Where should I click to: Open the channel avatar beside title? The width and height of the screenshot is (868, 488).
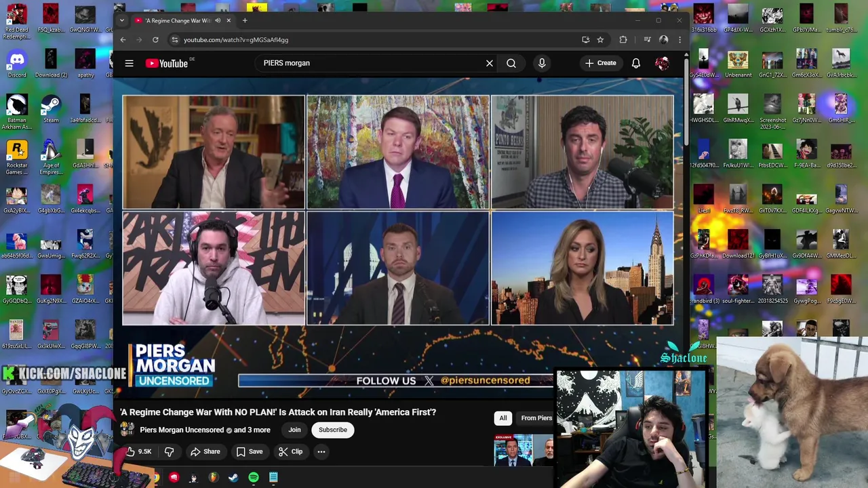[x=127, y=430]
